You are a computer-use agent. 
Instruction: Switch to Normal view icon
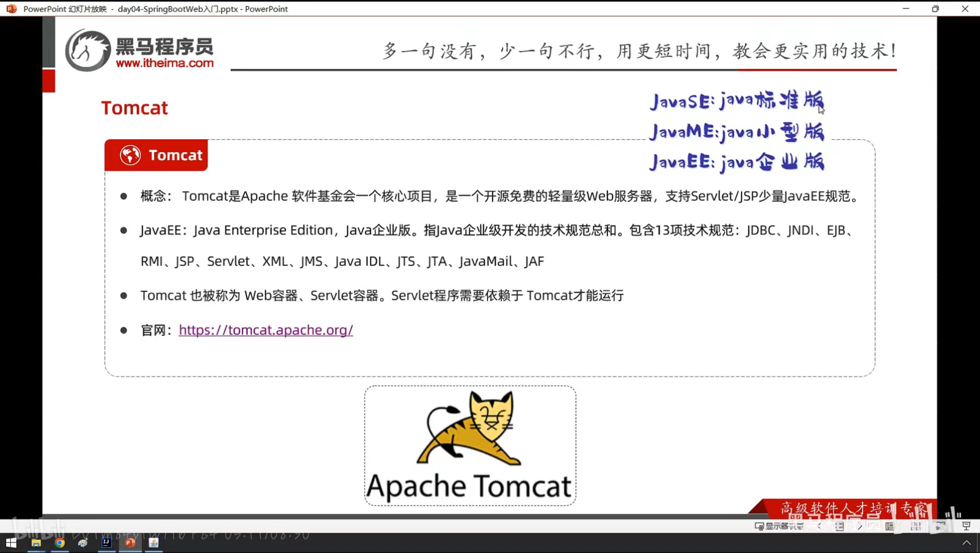890,526
